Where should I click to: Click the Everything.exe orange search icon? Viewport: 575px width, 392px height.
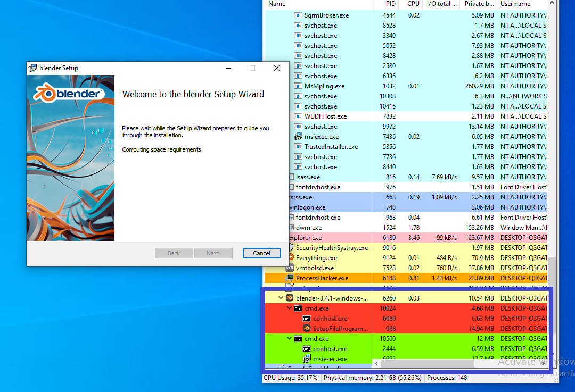coord(290,257)
